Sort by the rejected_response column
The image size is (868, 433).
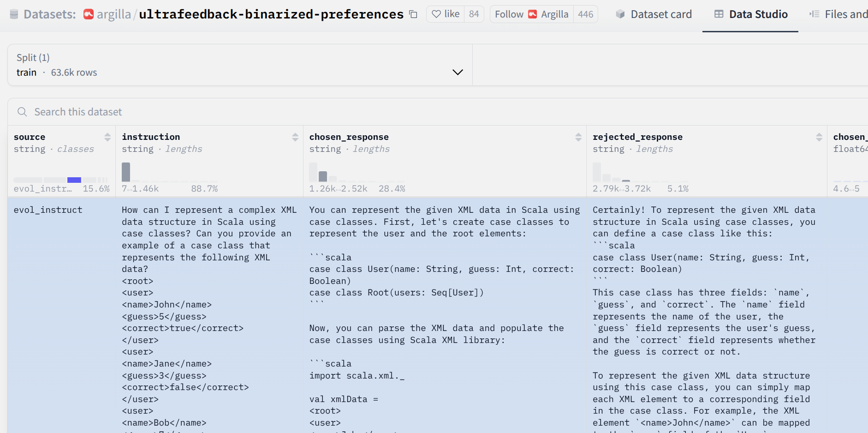(x=819, y=137)
